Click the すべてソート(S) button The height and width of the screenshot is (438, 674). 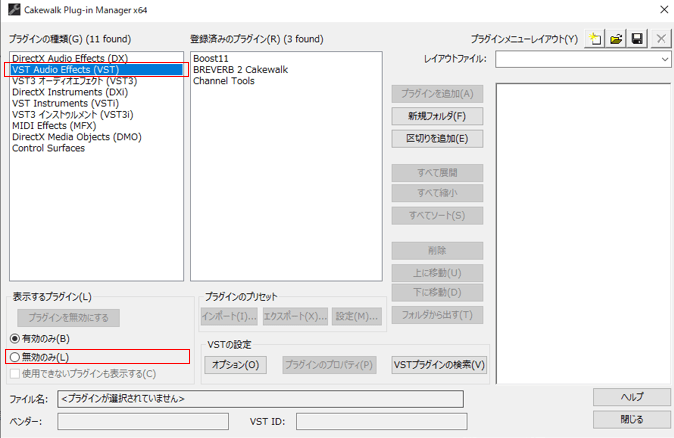(x=437, y=215)
